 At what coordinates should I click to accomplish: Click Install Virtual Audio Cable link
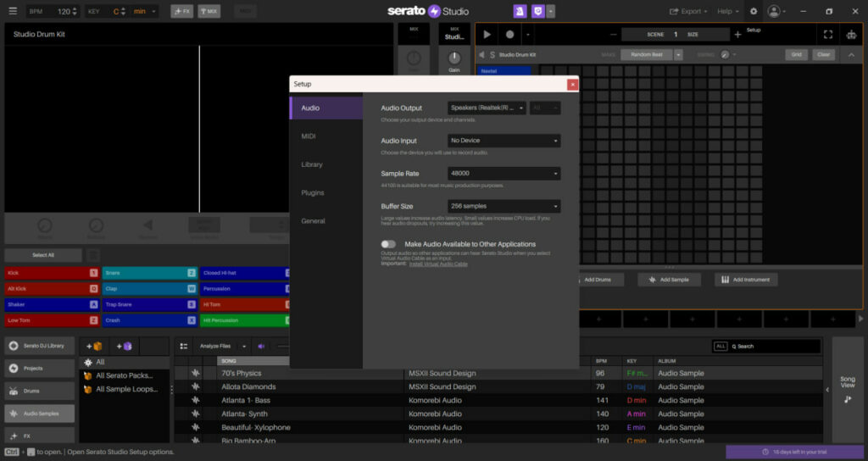[438, 264]
